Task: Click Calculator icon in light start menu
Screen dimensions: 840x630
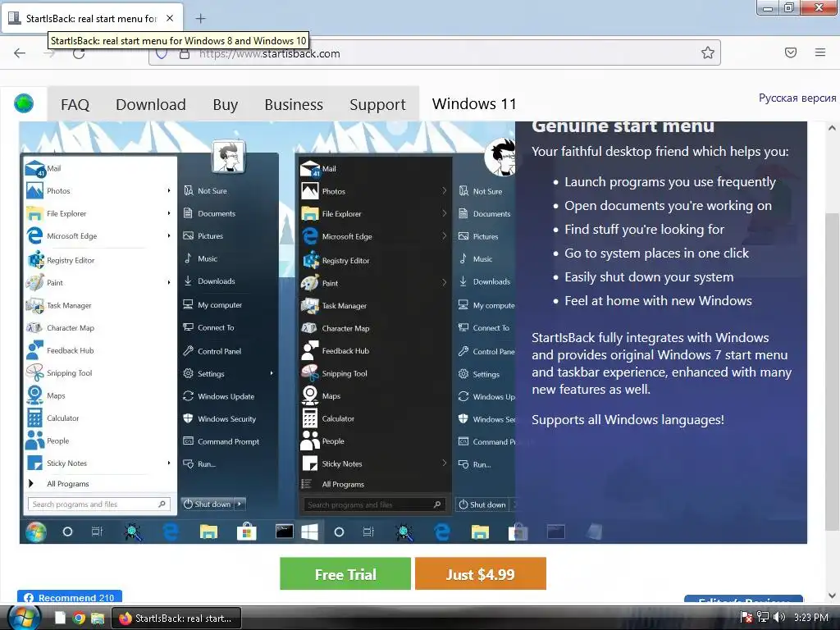Action: point(34,418)
